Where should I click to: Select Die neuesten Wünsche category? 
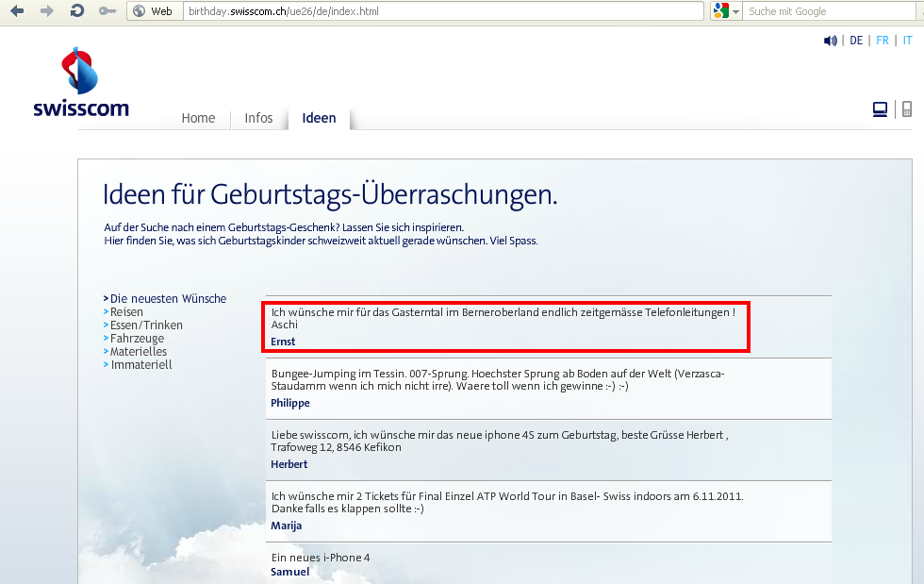pos(168,299)
